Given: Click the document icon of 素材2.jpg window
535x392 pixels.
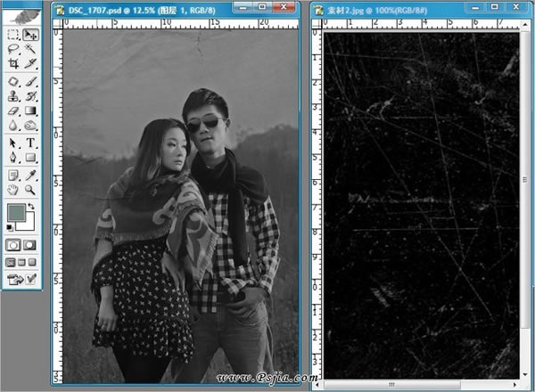Looking at the screenshot, I should [x=319, y=11].
